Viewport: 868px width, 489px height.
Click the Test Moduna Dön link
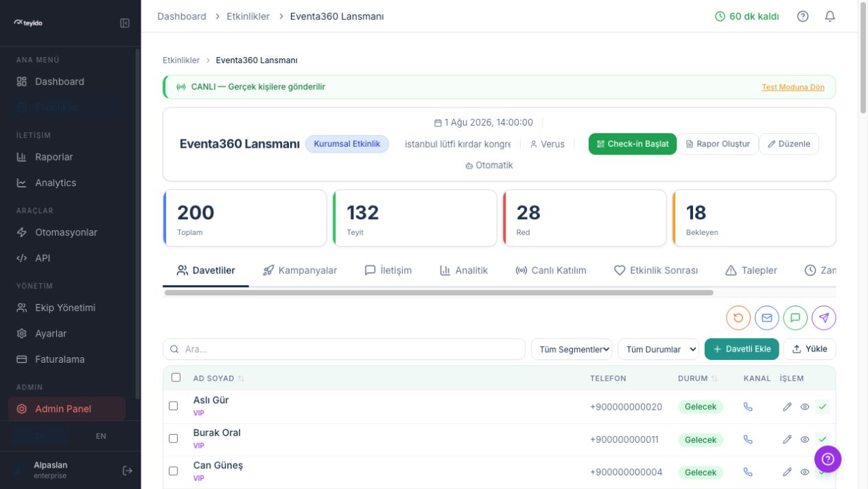point(793,87)
